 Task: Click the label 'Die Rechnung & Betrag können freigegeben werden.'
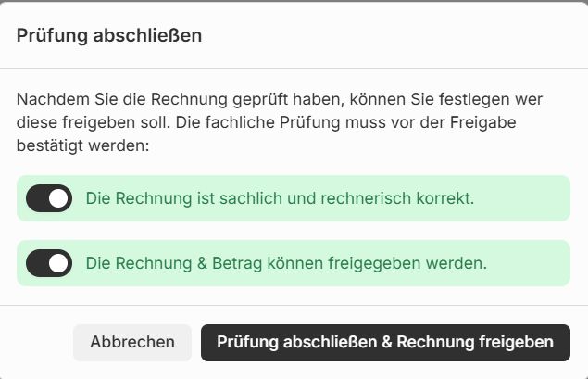pos(286,263)
